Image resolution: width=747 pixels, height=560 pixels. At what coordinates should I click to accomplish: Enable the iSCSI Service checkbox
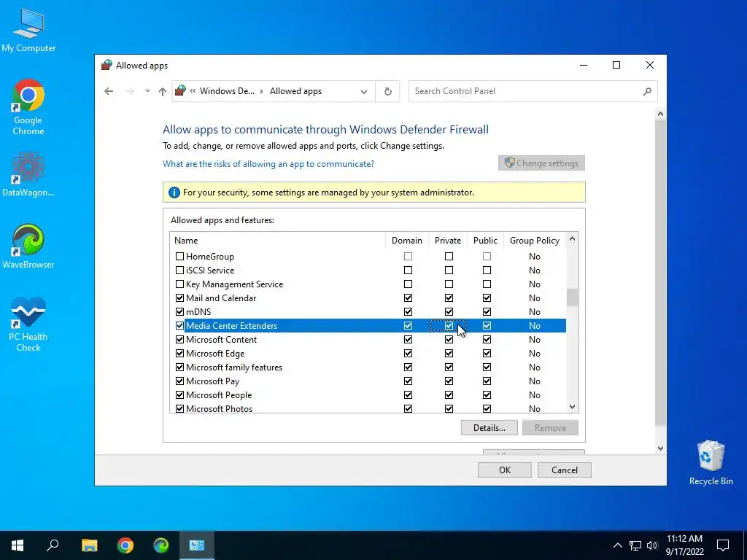179,270
